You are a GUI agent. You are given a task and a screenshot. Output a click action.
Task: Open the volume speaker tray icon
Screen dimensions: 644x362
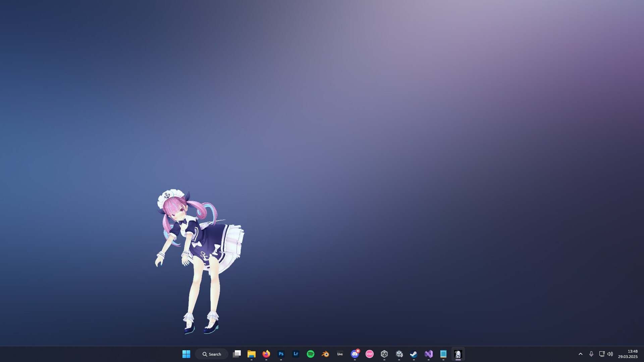click(610, 354)
